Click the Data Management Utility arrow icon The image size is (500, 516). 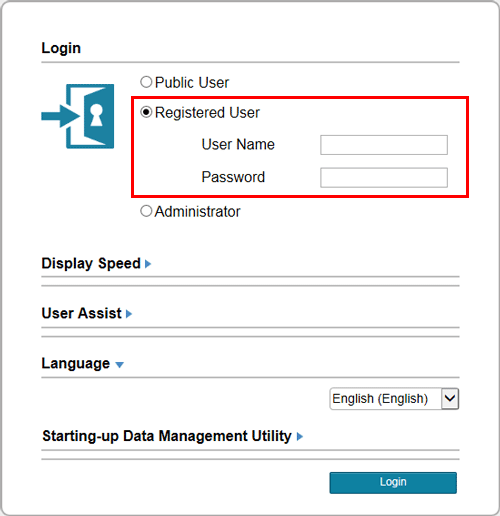pyautogui.click(x=300, y=436)
